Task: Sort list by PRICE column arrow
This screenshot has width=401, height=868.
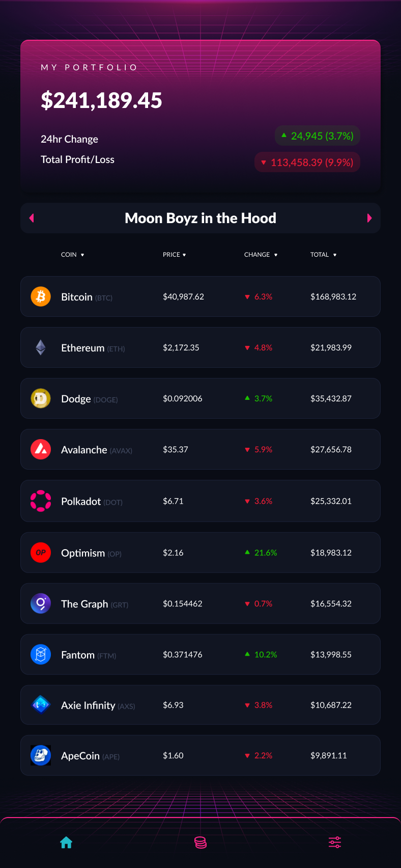Action: [x=184, y=255]
